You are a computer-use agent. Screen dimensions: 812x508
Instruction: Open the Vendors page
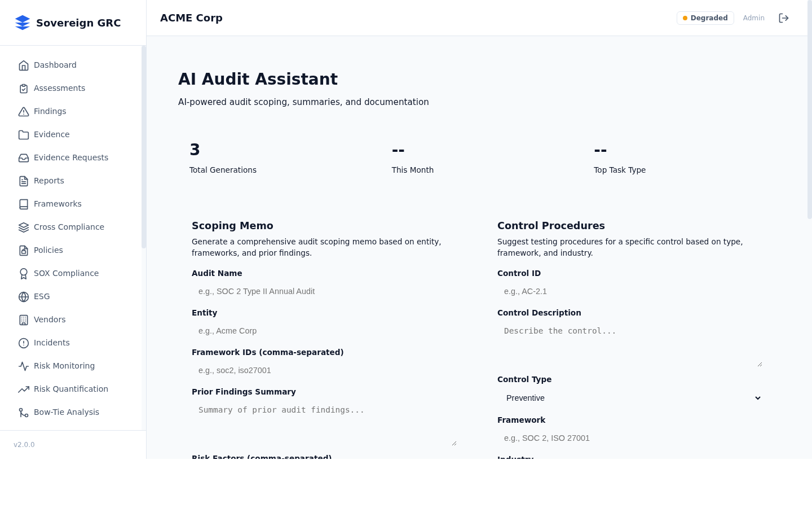50,319
